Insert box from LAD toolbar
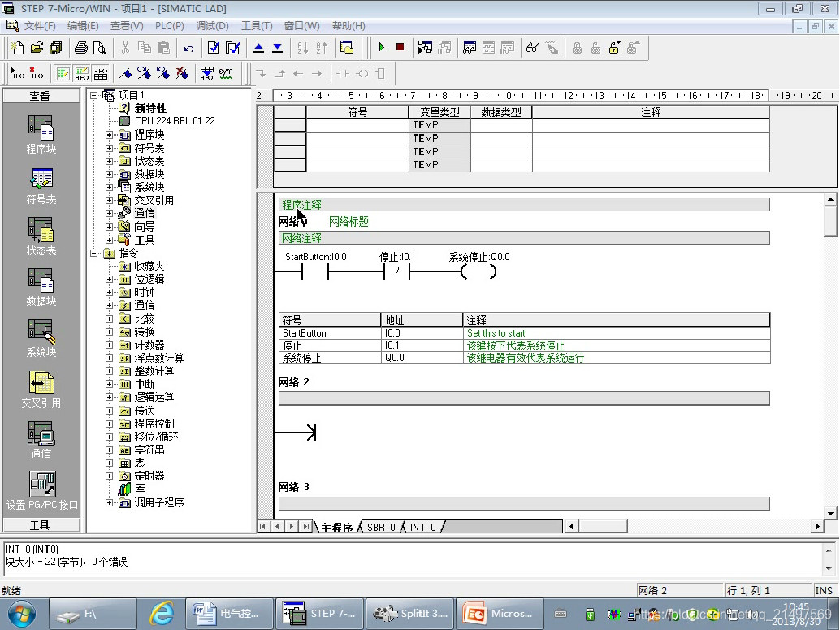Viewport: 840px width, 630px height. pos(380,73)
